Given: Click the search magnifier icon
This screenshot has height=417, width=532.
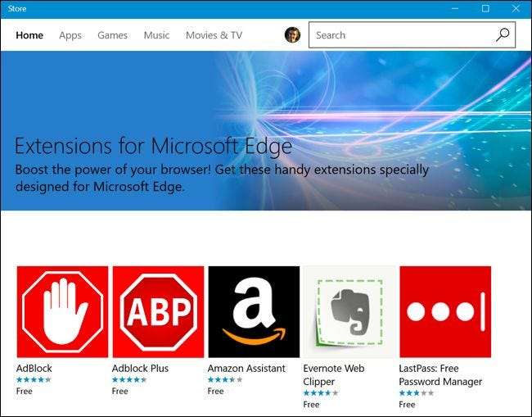Looking at the screenshot, I should point(503,34).
